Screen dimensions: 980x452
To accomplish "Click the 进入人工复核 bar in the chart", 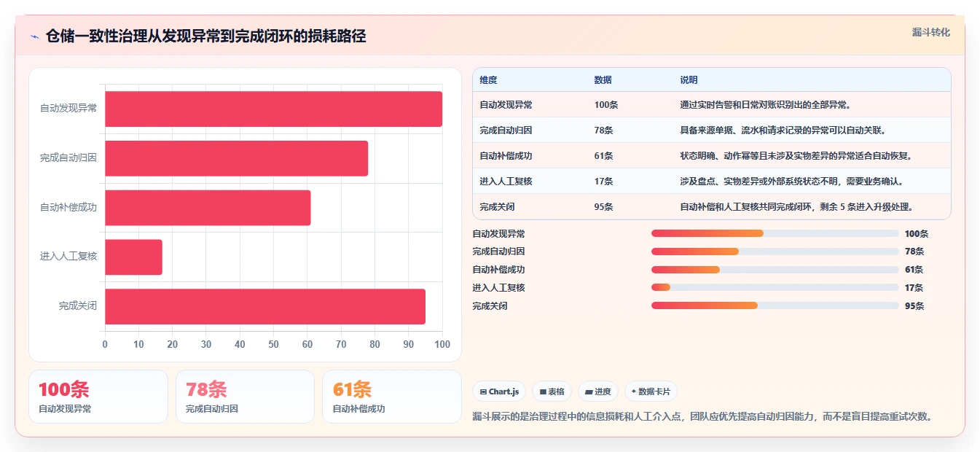I will coord(133,257).
